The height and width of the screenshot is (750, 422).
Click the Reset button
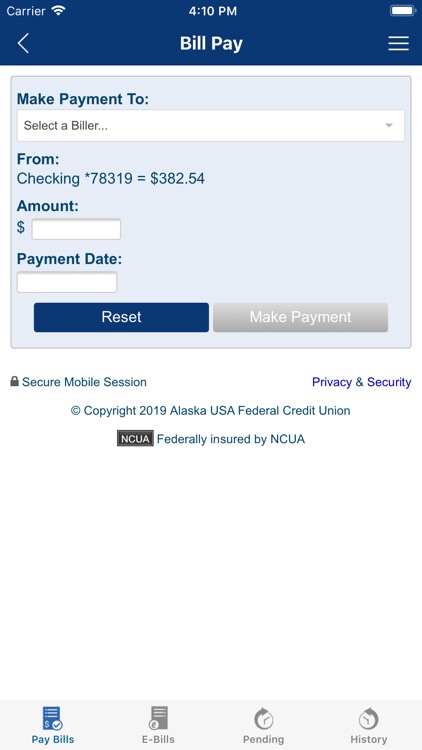click(x=121, y=317)
